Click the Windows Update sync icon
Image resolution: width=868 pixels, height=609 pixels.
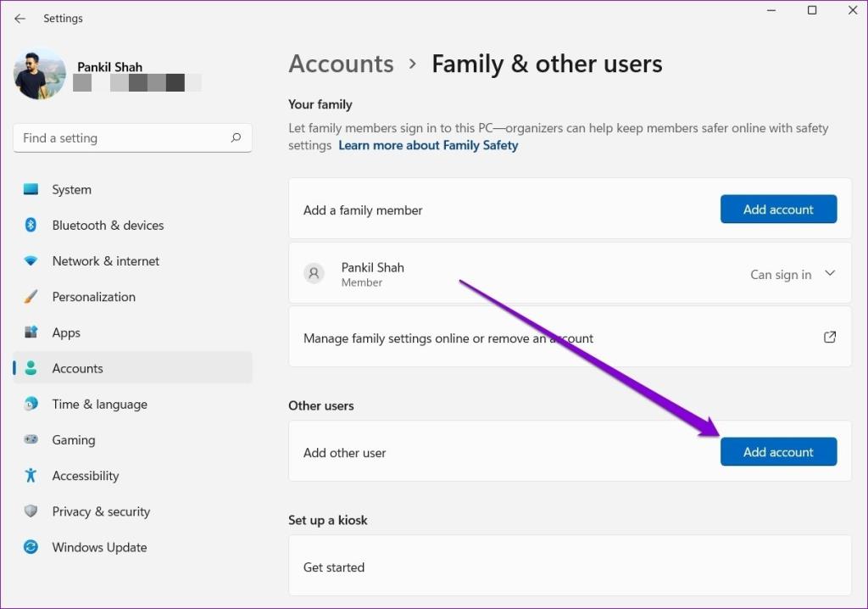(x=31, y=547)
